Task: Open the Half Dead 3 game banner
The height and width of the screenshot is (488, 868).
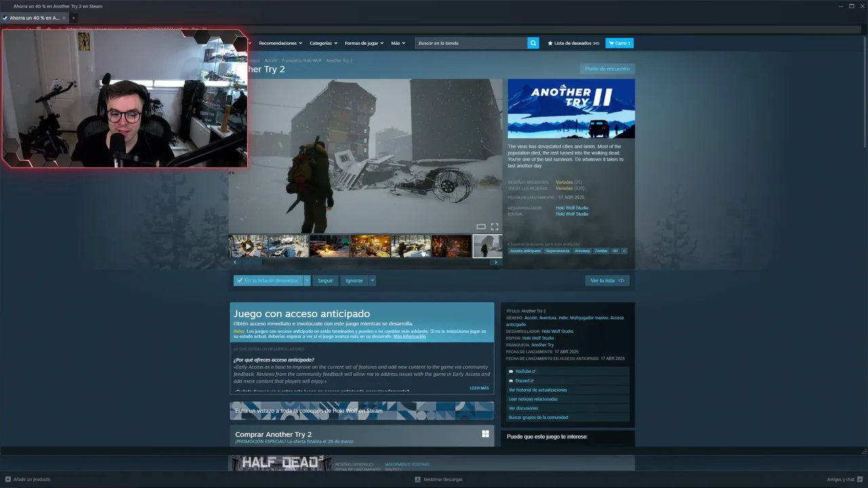Action: [x=281, y=463]
